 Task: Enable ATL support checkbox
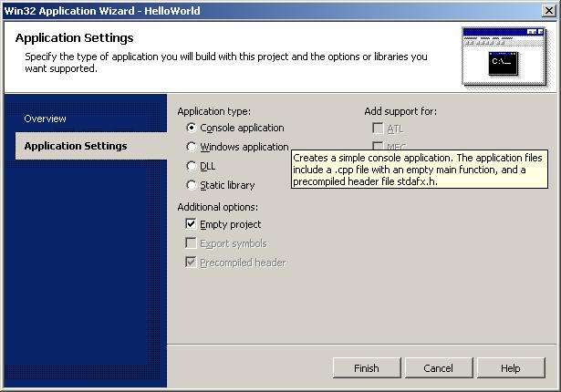378,129
